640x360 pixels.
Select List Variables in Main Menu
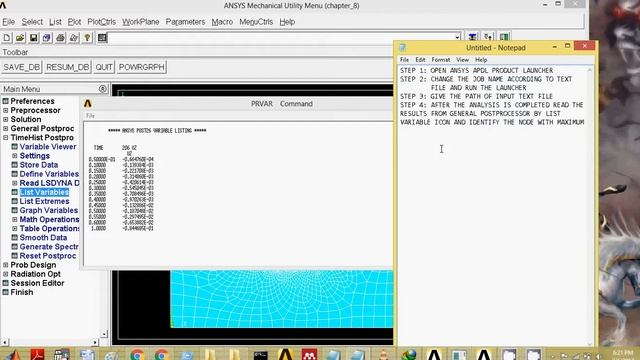[44, 192]
